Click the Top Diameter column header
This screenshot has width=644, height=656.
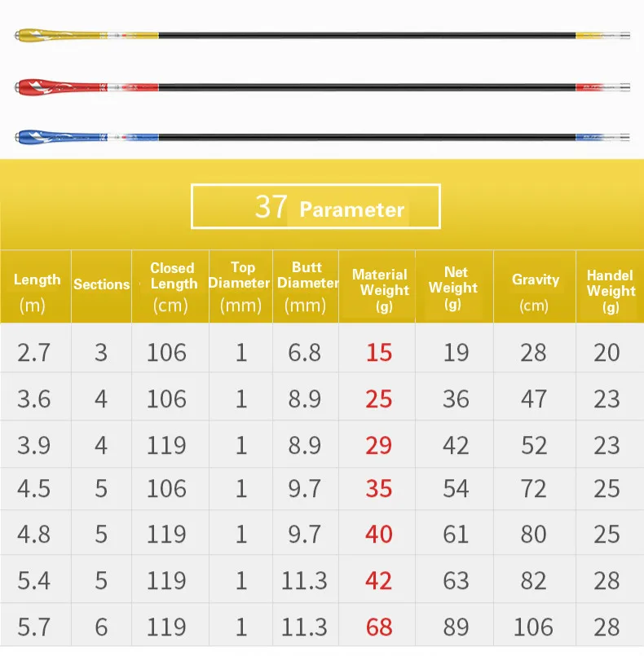[x=240, y=286]
